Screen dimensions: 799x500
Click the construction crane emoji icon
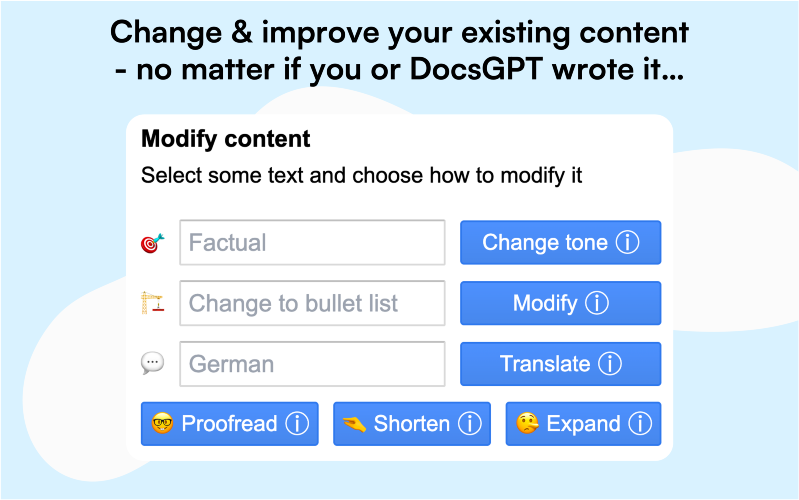point(152,303)
